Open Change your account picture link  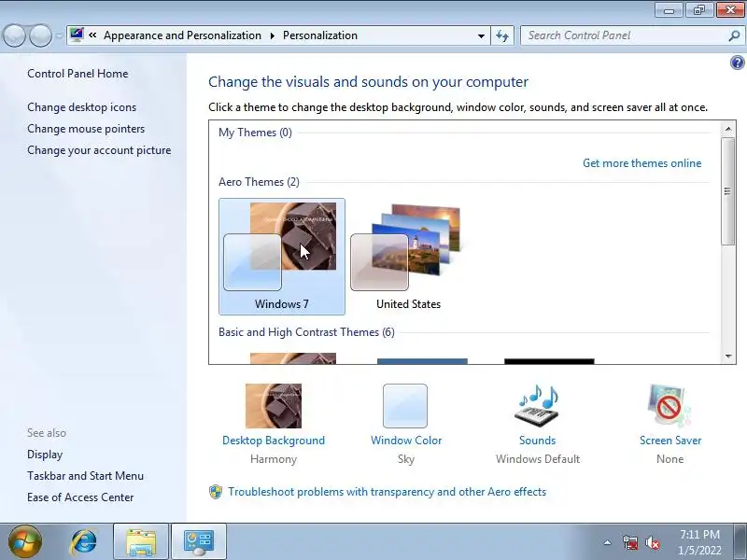point(99,150)
